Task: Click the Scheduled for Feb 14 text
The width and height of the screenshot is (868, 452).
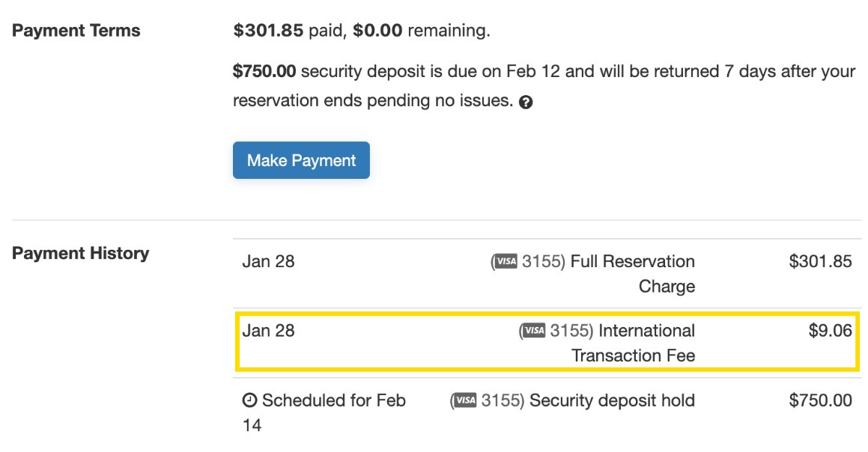Action: coord(331,400)
